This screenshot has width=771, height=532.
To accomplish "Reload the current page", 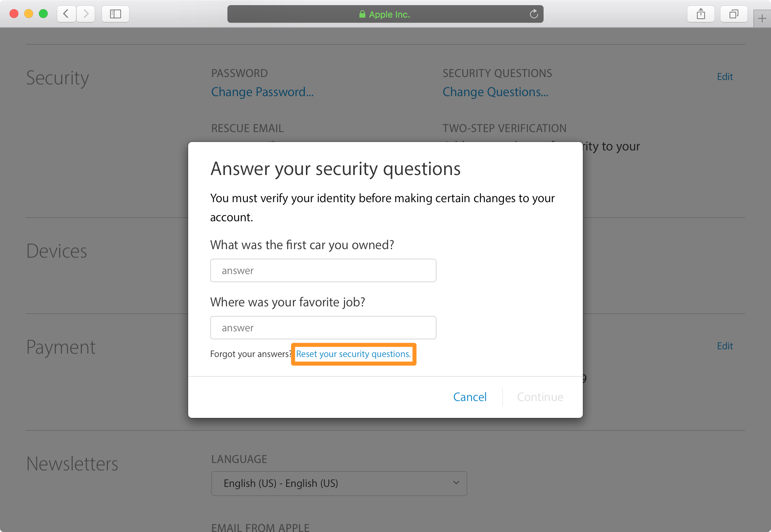I will pyautogui.click(x=534, y=14).
